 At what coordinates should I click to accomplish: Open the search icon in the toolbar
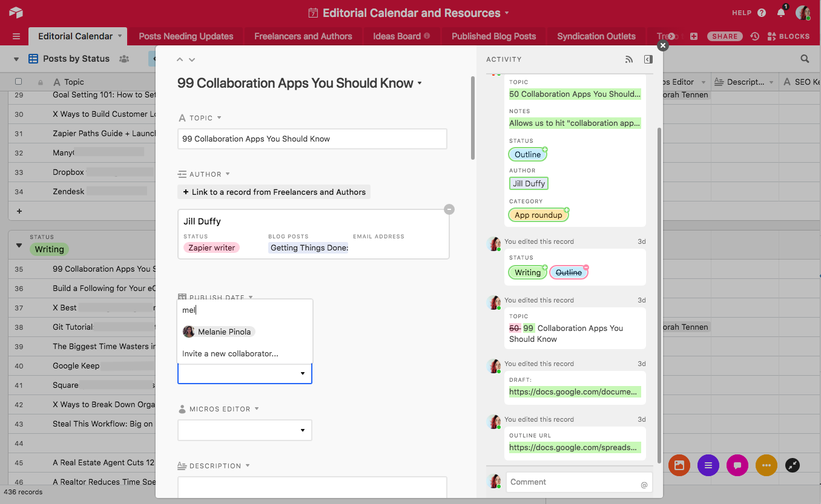[804, 59]
